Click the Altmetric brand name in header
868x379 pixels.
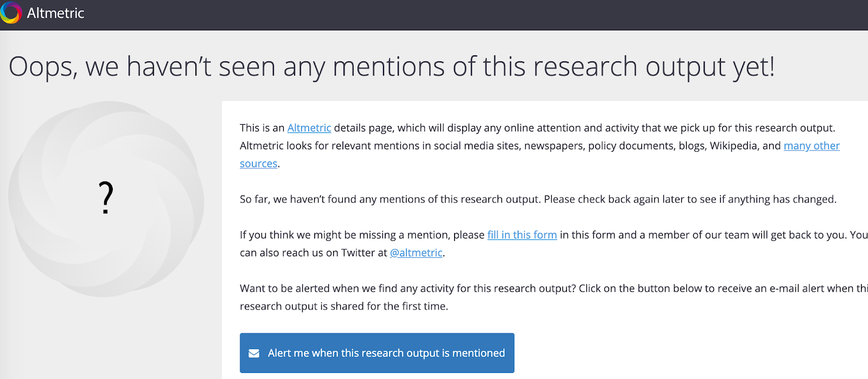(55, 13)
